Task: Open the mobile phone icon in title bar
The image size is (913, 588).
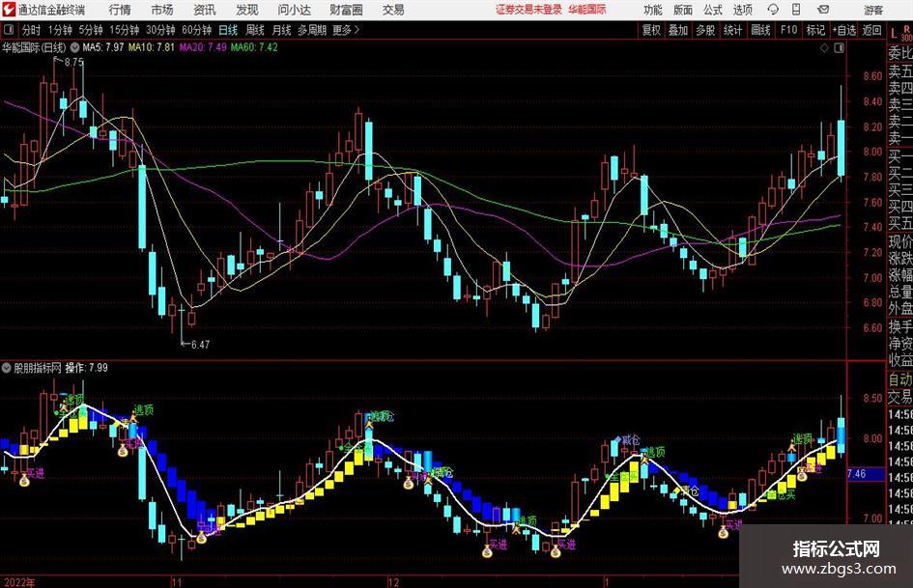Action: pos(796,10)
